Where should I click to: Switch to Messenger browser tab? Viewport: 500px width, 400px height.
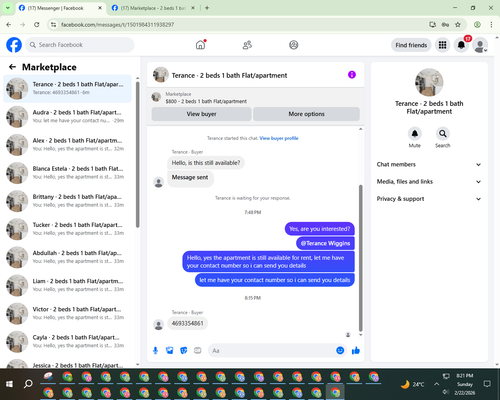click(x=60, y=8)
